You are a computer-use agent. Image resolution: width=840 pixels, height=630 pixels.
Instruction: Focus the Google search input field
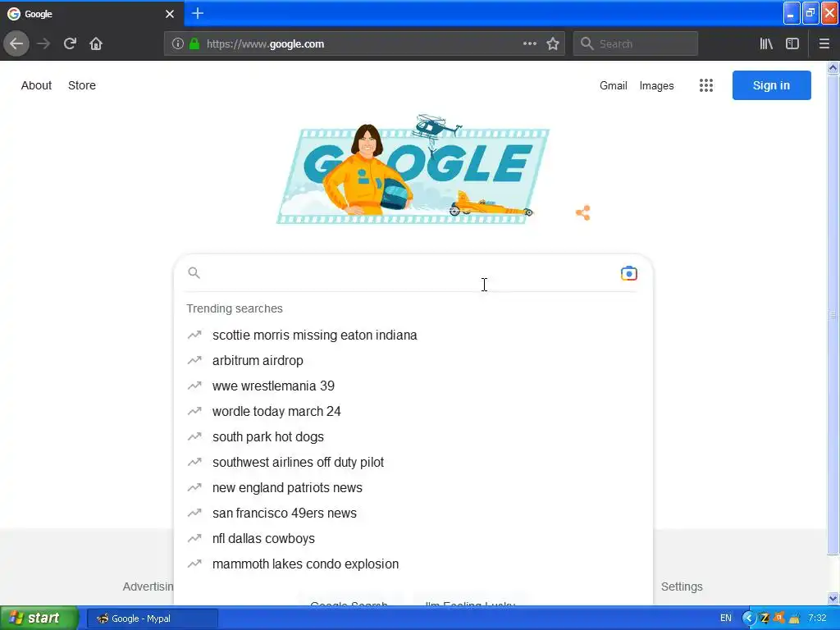[x=410, y=273]
